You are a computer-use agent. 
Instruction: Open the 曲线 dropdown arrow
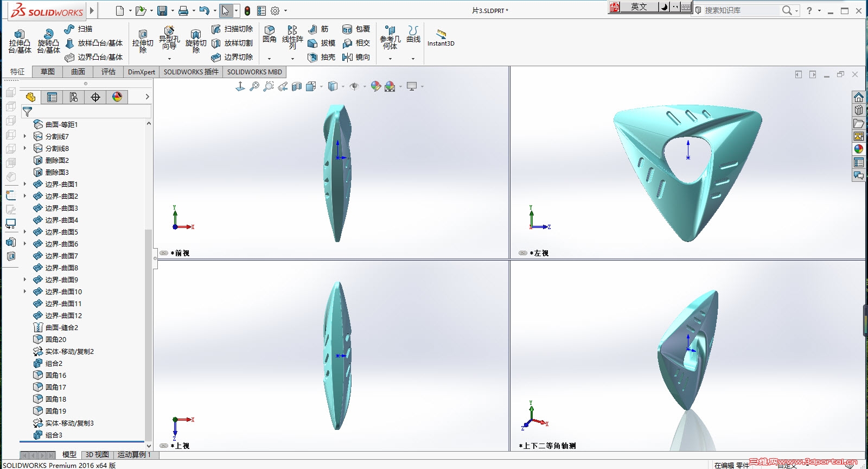(413, 59)
